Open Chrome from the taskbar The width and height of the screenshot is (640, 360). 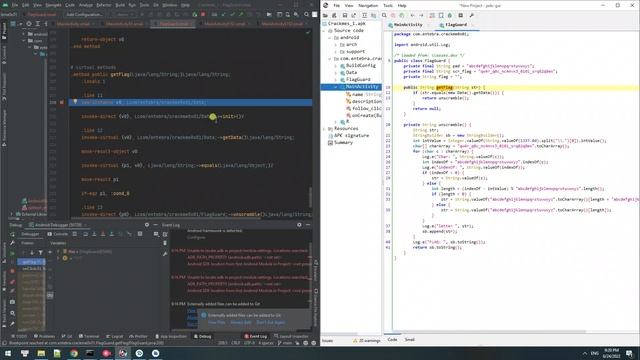coord(73,353)
